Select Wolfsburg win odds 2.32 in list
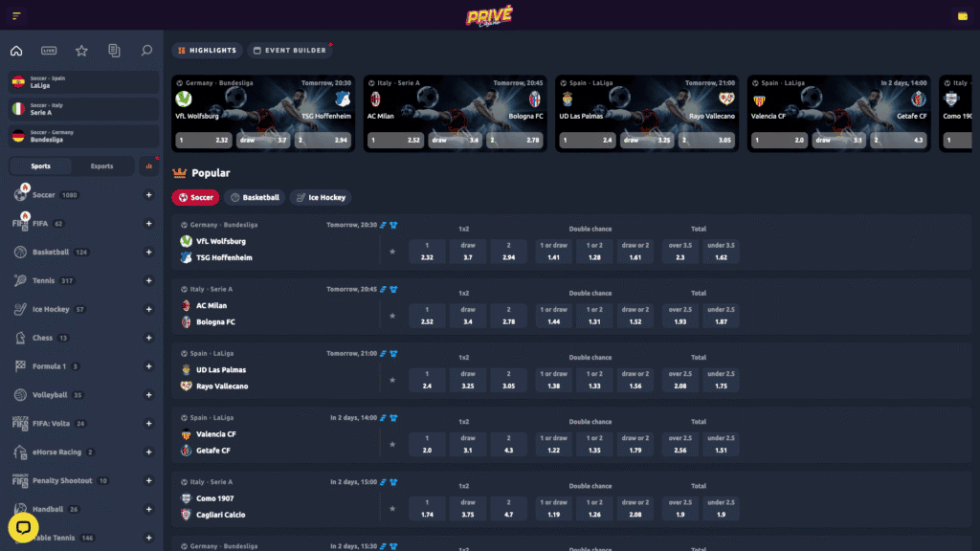This screenshot has height=551, width=980. [x=427, y=252]
